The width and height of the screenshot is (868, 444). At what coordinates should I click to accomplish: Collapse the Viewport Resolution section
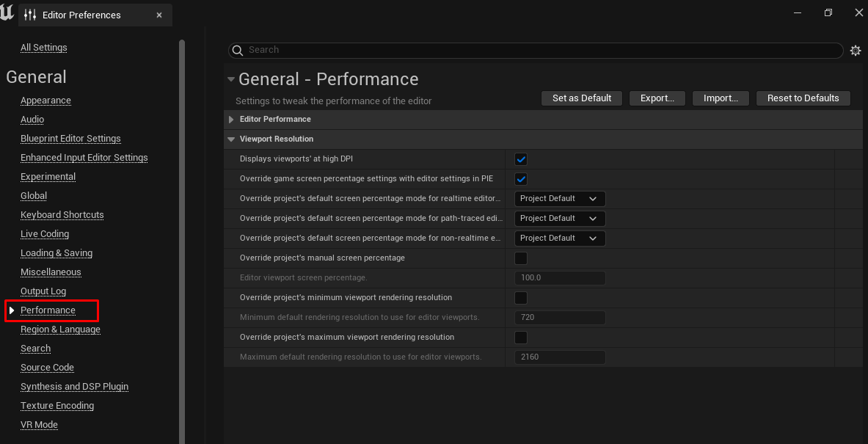[231, 139]
